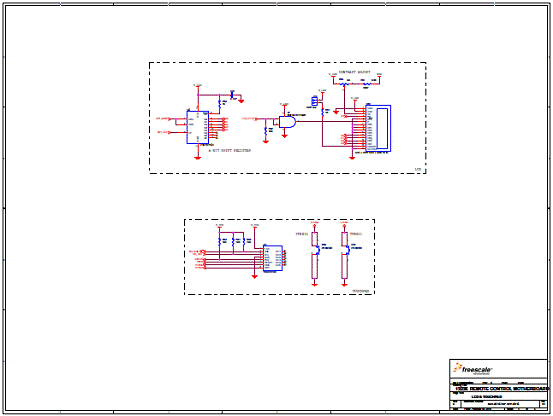Select the small jumper header near LCD
The image size is (553, 416).
pos(315,100)
